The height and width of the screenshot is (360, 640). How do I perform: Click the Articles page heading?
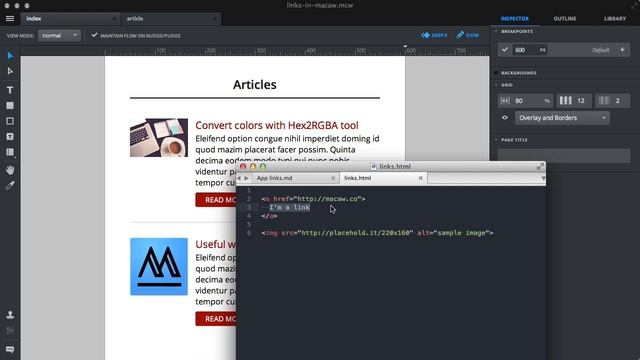[x=255, y=84]
